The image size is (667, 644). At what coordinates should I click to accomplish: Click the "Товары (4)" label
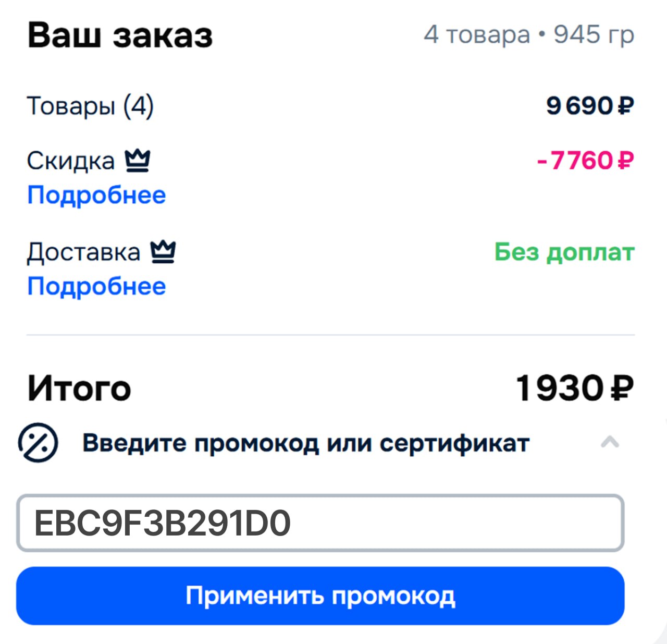pyautogui.click(x=90, y=106)
